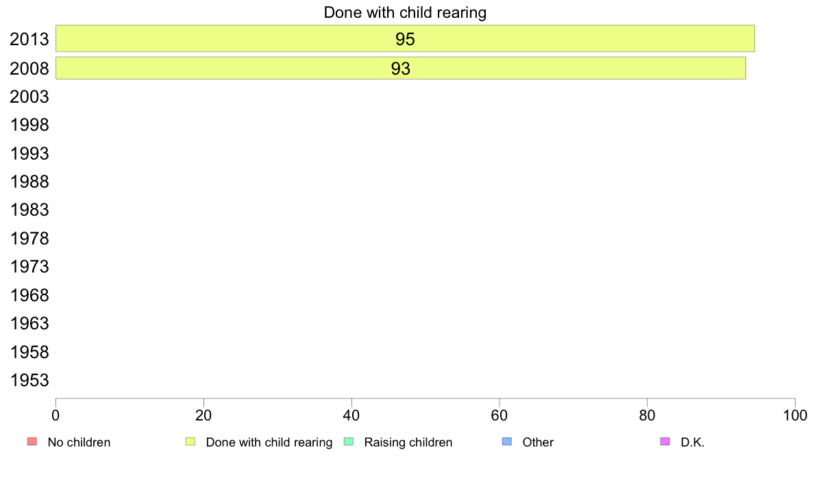Click the Raising children legend label
The image size is (814, 504).
point(408,442)
